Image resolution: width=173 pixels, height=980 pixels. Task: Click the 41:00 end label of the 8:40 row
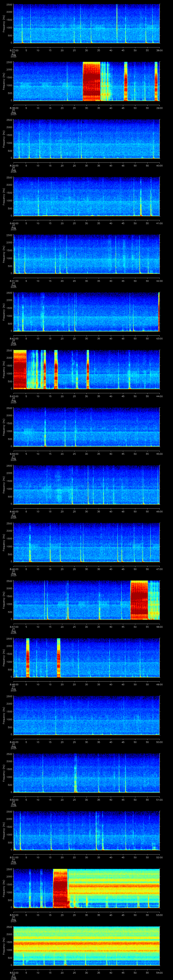tap(160, 223)
